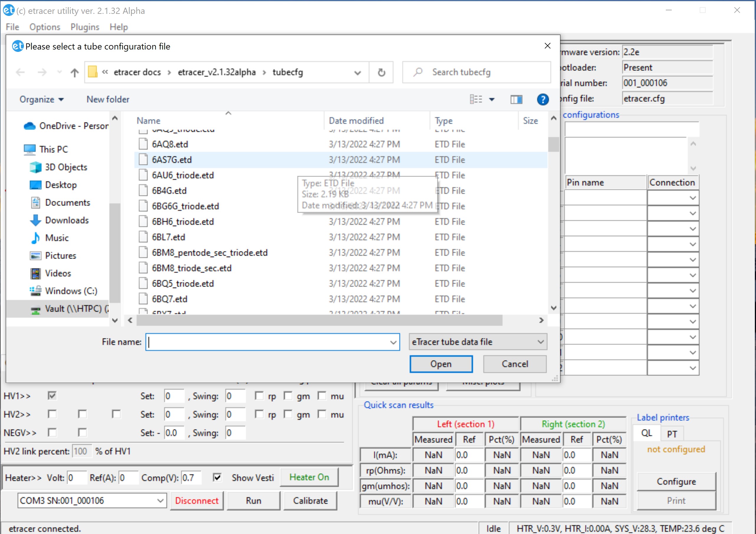Go up one folder level arrow
Viewport: 756px width, 534px height.
click(x=74, y=72)
